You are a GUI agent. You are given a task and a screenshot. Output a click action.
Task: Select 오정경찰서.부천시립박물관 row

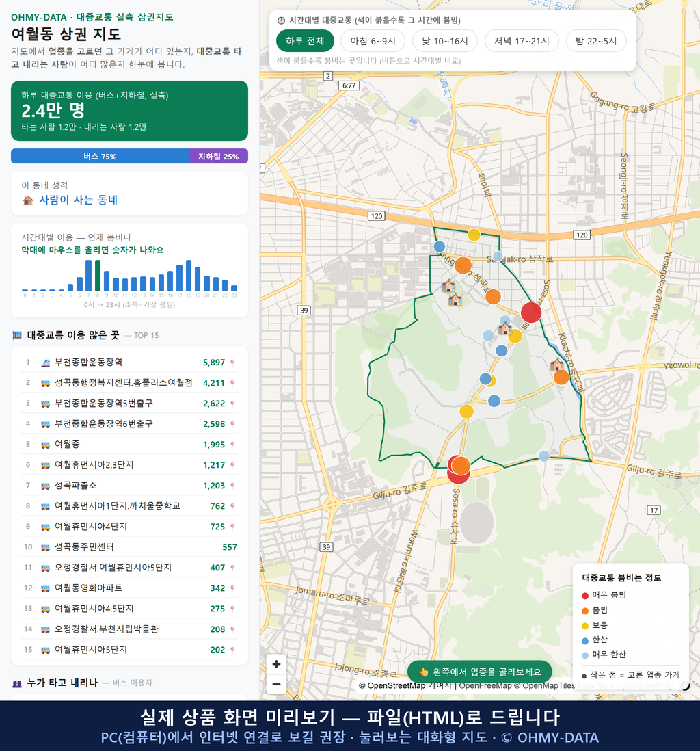click(129, 629)
